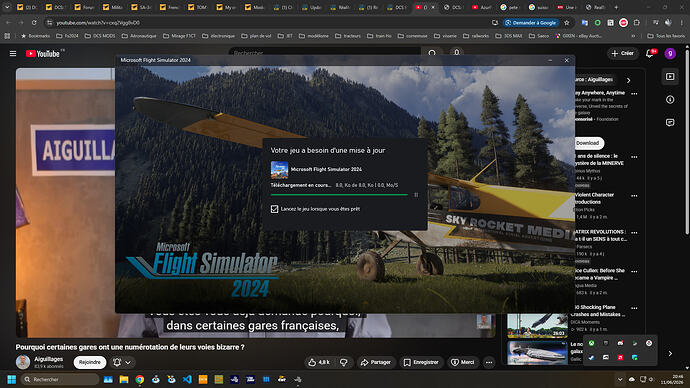This screenshot has width=690, height=388.
Task: Click the 'Merci' button
Action: [462, 362]
